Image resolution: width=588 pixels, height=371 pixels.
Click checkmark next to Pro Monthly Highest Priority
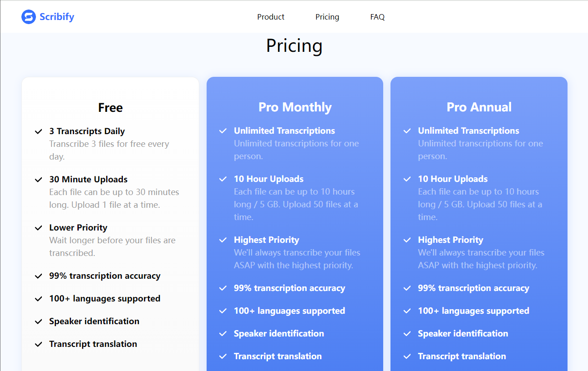[x=223, y=240]
